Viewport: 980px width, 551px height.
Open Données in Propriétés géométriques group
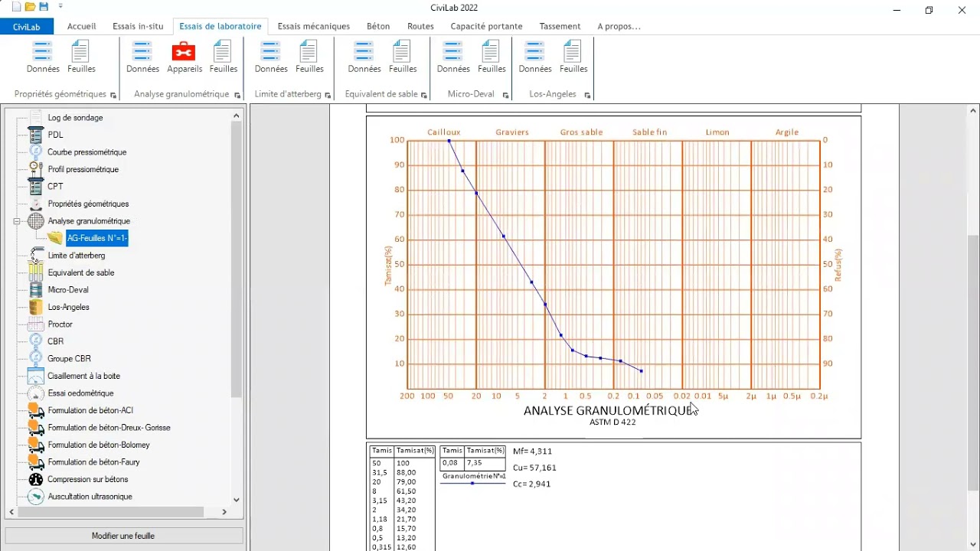point(43,57)
